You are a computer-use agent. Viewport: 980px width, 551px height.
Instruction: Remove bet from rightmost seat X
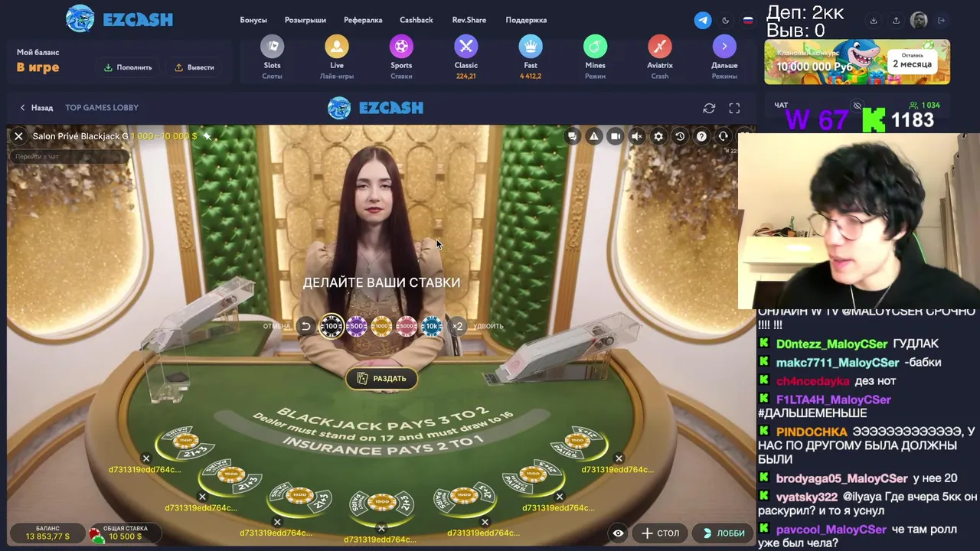(x=619, y=459)
